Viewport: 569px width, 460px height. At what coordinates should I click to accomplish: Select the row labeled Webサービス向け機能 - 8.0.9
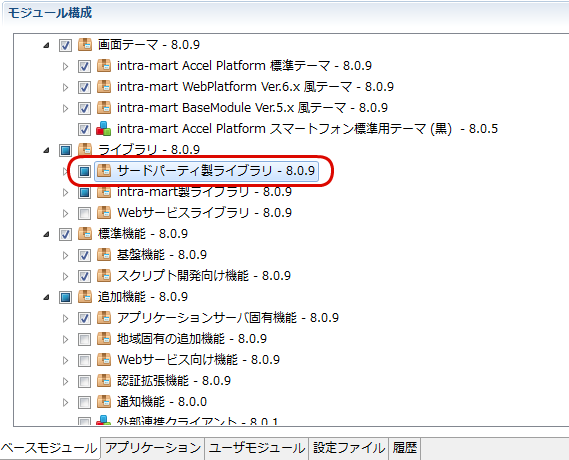[x=198, y=360]
